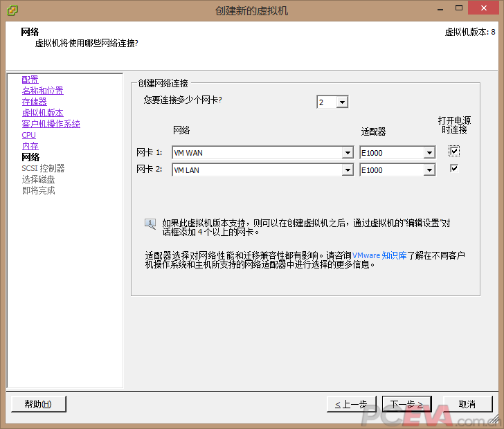
Task: Maximize the 创建新的虚拟机 window
Action: click(459, 8)
